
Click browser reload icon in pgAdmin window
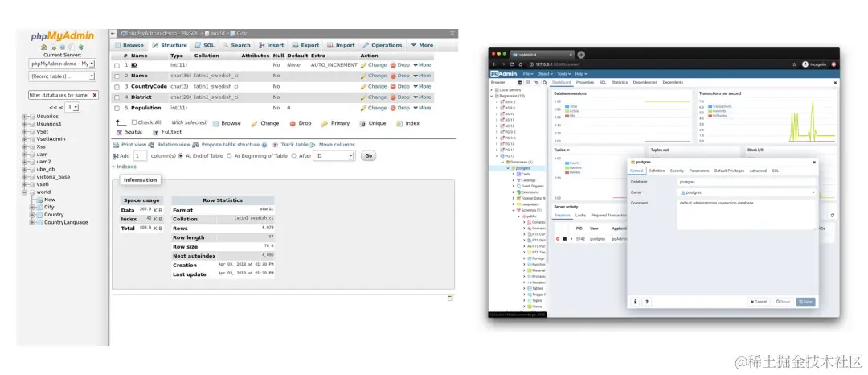(512, 64)
